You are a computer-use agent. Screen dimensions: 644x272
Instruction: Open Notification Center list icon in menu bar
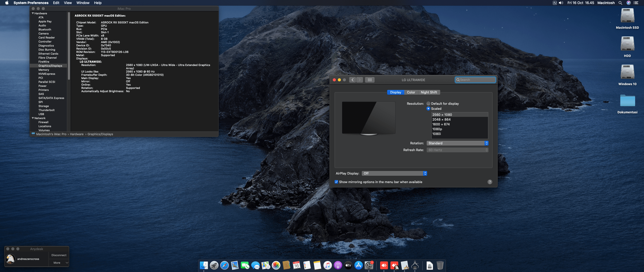pos(636,3)
